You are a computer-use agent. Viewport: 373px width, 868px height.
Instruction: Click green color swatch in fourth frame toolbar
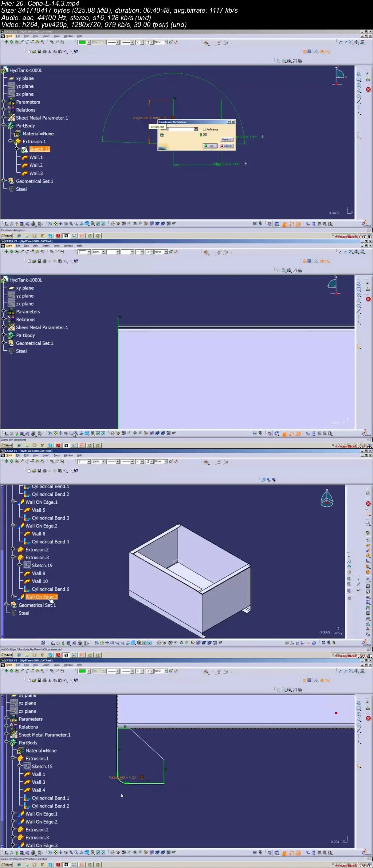pos(82,671)
